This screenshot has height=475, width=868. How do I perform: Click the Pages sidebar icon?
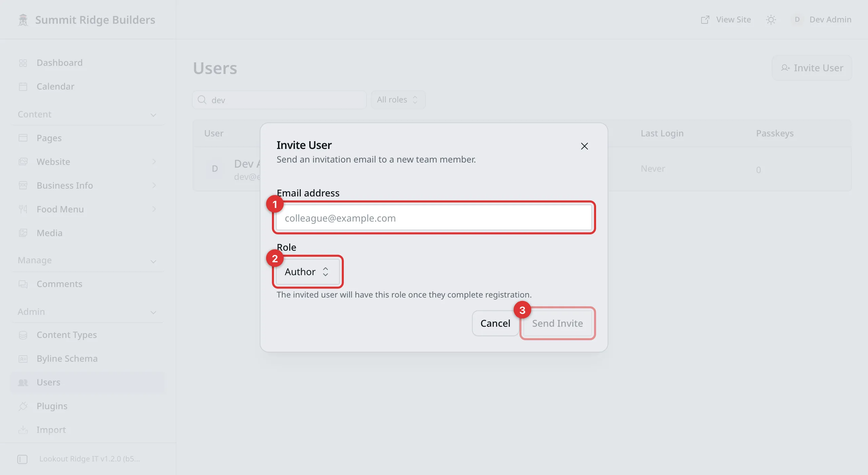point(23,138)
